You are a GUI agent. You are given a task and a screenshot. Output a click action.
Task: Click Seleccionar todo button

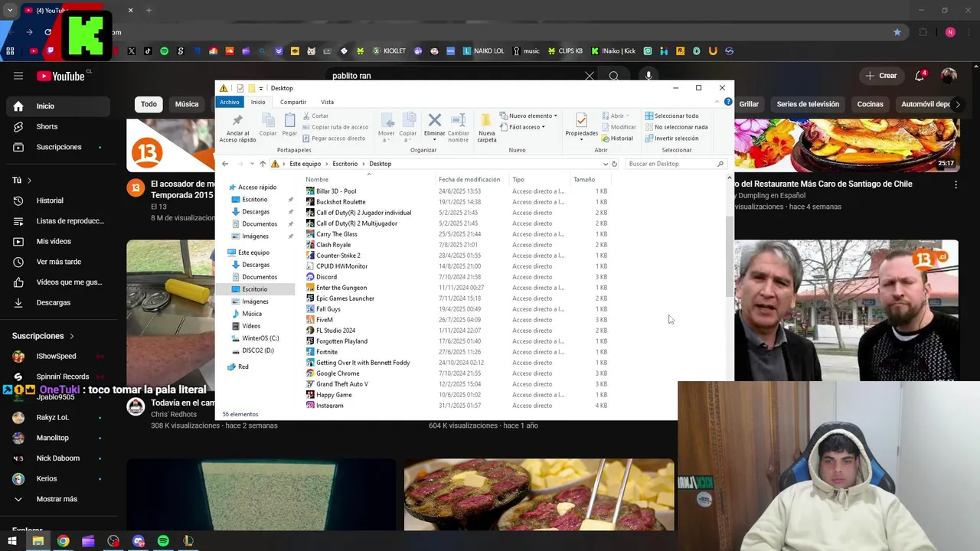(671, 116)
